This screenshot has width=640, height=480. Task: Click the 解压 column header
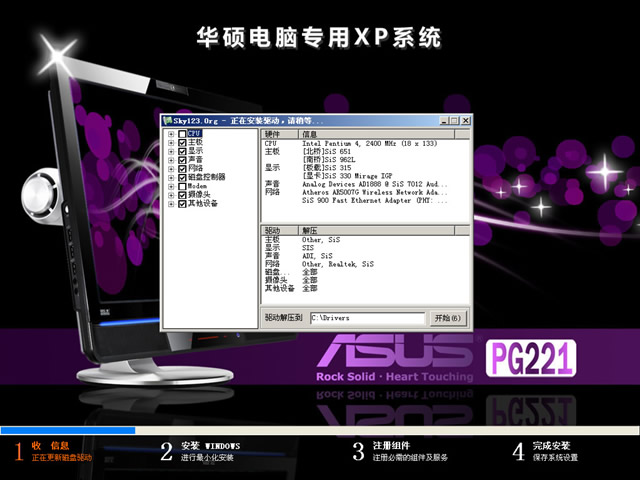tap(376, 231)
